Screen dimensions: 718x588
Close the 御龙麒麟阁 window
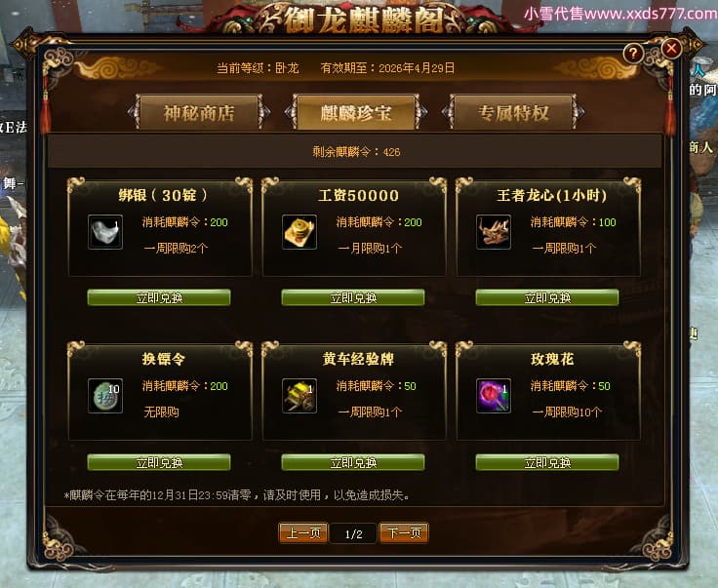pos(671,48)
